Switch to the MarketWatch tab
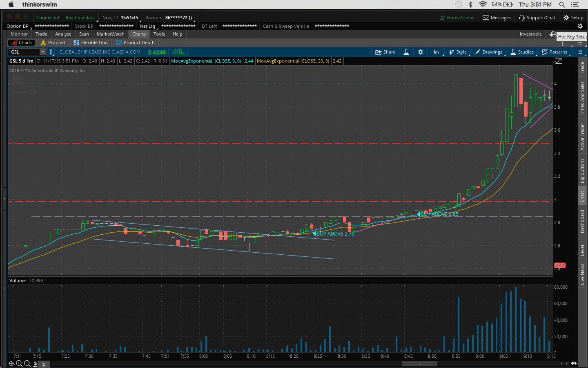The image size is (588, 368). click(110, 34)
